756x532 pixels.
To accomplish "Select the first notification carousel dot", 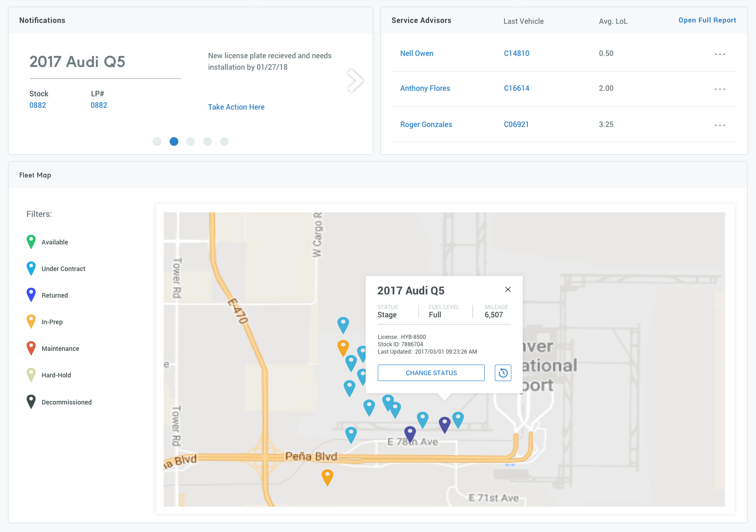I will pos(157,141).
